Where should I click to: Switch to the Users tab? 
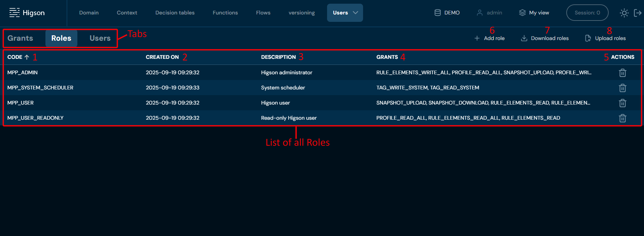click(x=100, y=38)
